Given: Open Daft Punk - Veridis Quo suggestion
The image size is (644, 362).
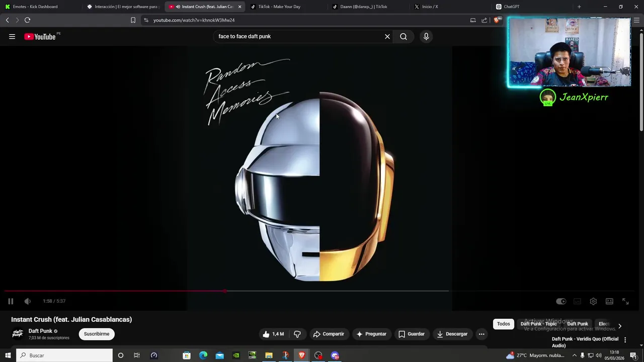Looking at the screenshot, I should [585, 342].
